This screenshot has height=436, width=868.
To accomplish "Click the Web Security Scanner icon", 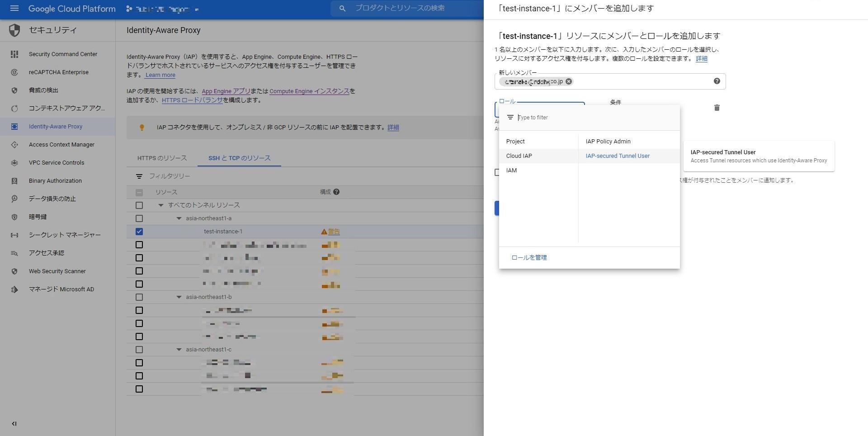I will point(14,271).
